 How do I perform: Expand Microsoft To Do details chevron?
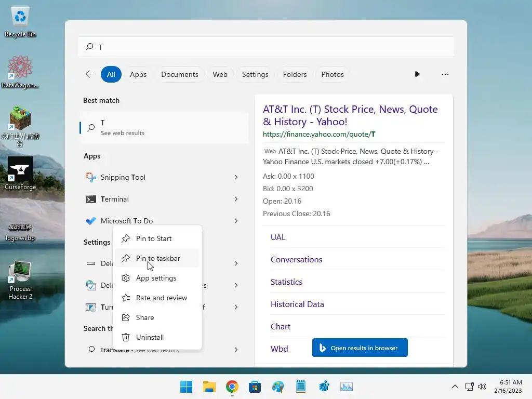click(236, 220)
